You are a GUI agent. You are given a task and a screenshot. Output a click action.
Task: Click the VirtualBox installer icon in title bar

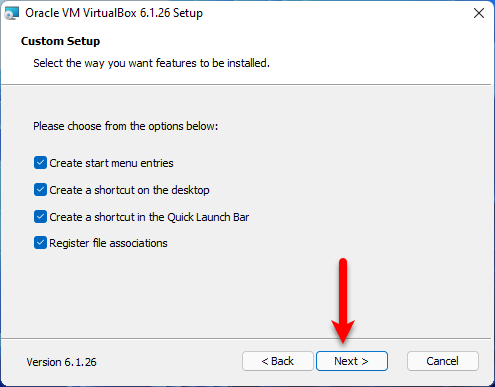12,13
